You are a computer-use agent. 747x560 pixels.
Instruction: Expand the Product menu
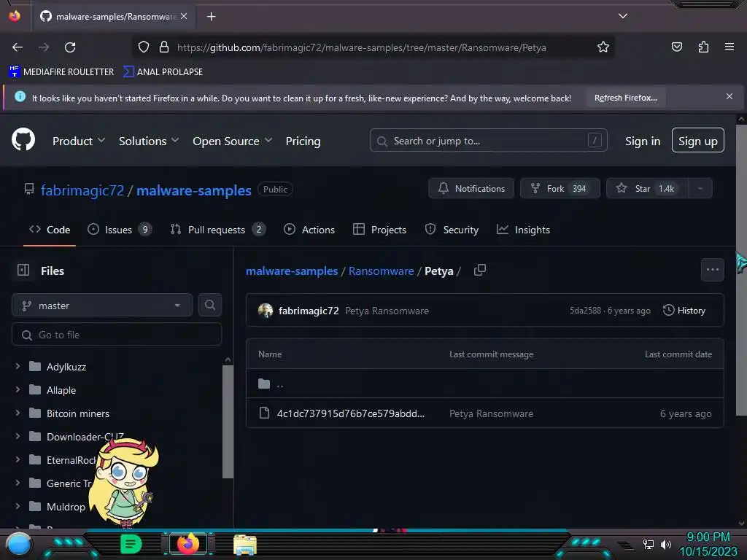pos(79,141)
